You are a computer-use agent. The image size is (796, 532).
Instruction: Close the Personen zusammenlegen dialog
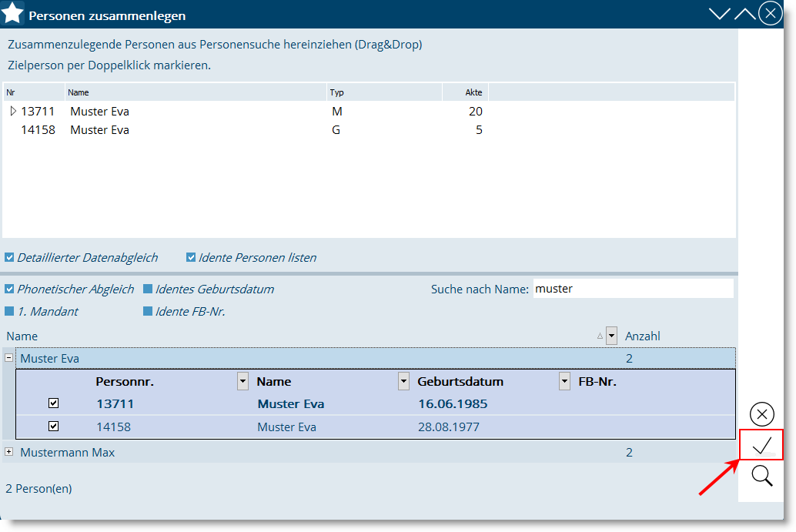click(770, 14)
